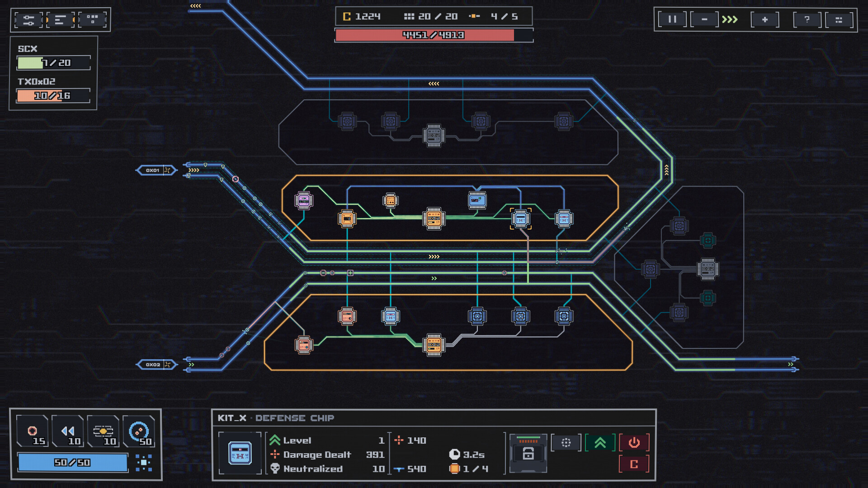Image resolution: width=868 pixels, height=488 pixels.
Task: Click the 1224 credits counter
Action: (x=362, y=17)
